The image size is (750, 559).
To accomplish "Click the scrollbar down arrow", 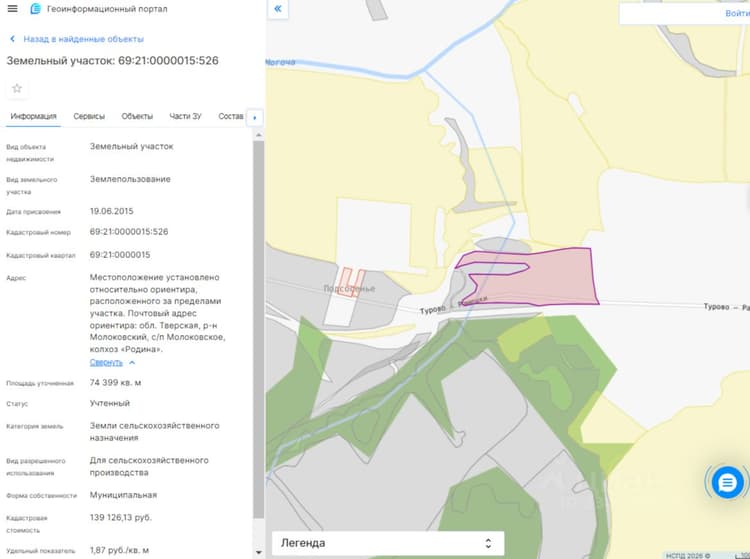I will tap(258, 553).
